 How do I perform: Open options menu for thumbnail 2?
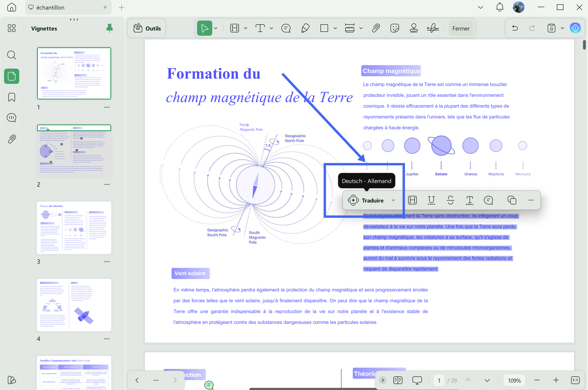pos(107,184)
